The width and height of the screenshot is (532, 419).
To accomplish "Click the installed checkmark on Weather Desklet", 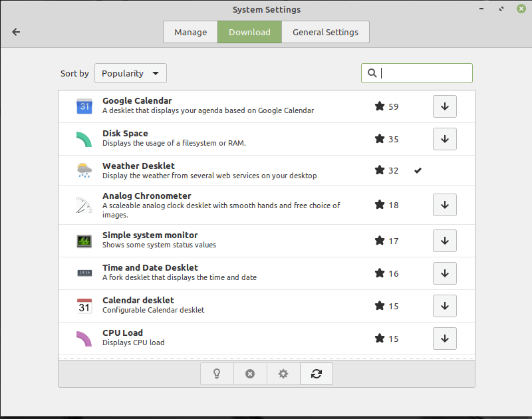I will coord(418,170).
